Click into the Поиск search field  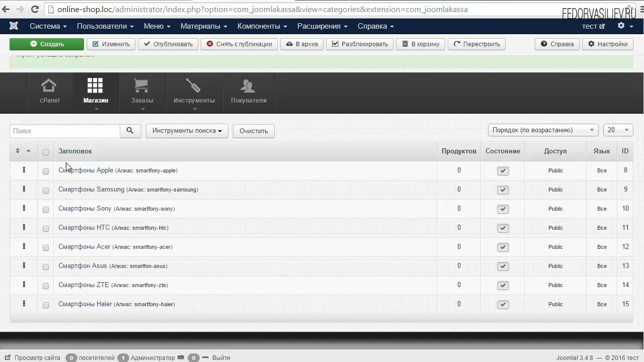(x=64, y=131)
